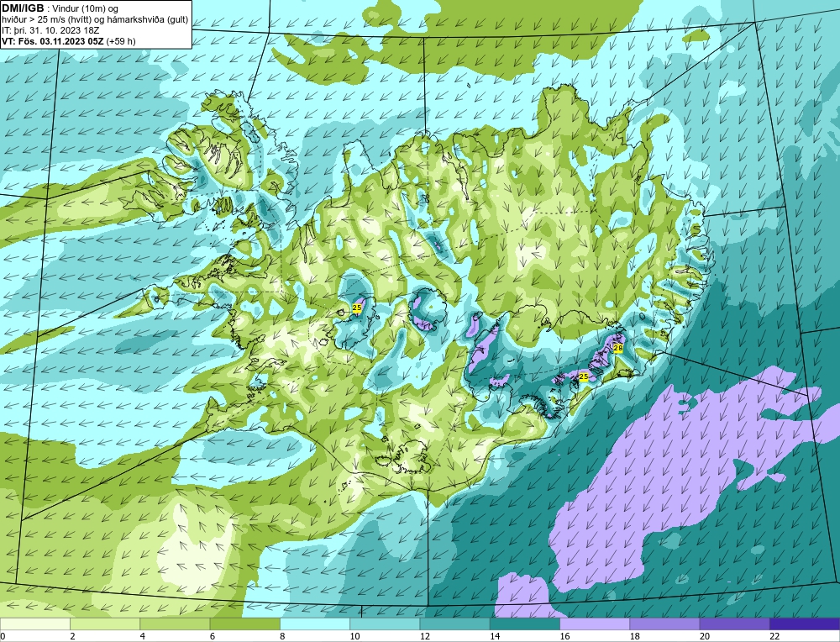
Task: Click the legend scale label '0'
Action: point(3,636)
